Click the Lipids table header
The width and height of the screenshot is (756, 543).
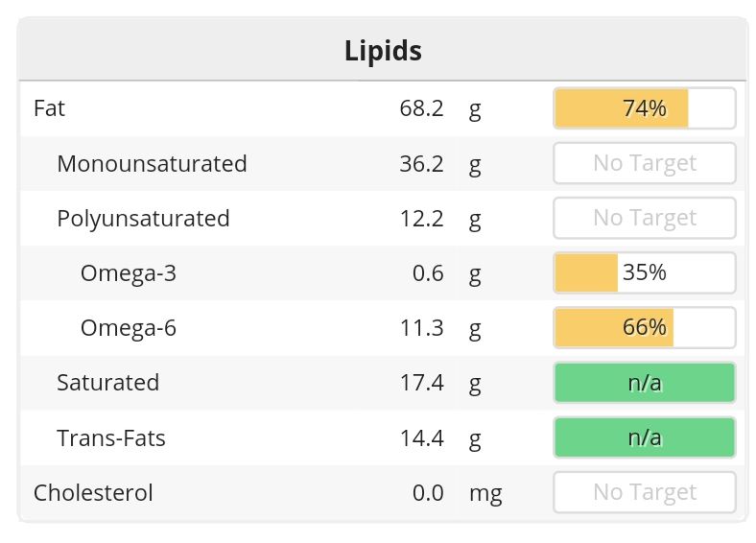[383, 51]
